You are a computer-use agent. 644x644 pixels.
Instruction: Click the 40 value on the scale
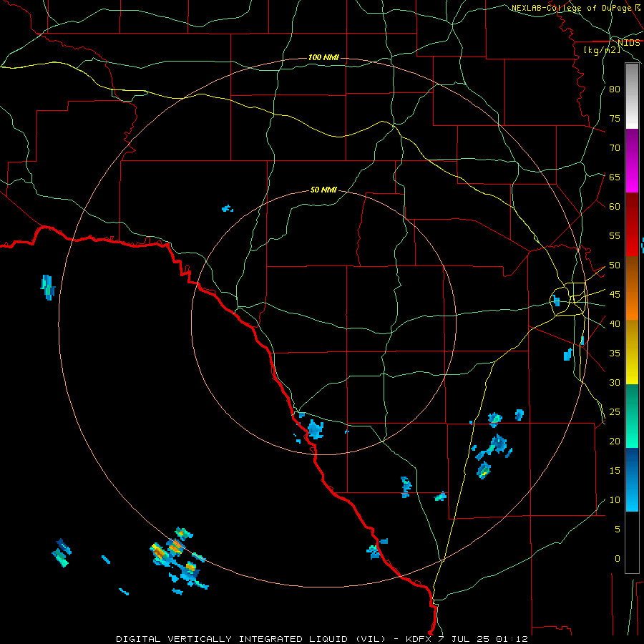(615, 323)
